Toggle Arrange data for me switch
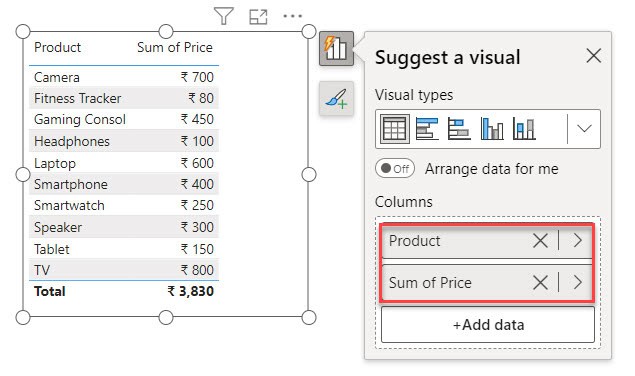 [x=395, y=169]
